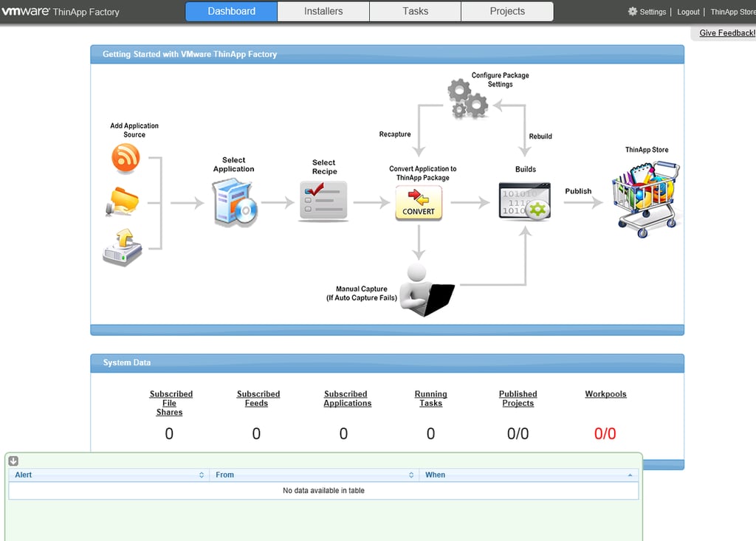Click the Convert Application to ThinApp Package label
Image resolution: width=756 pixels, height=541 pixels.
coord(423,173)
